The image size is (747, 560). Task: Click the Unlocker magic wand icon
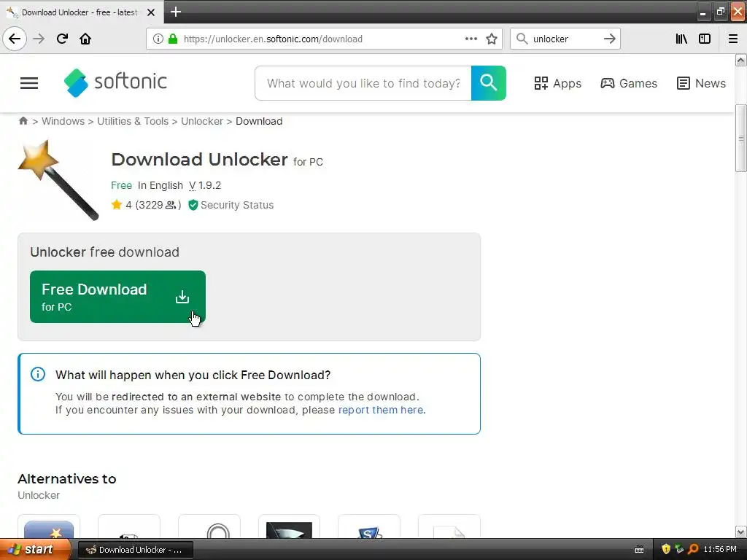click(x=58, y=180)
